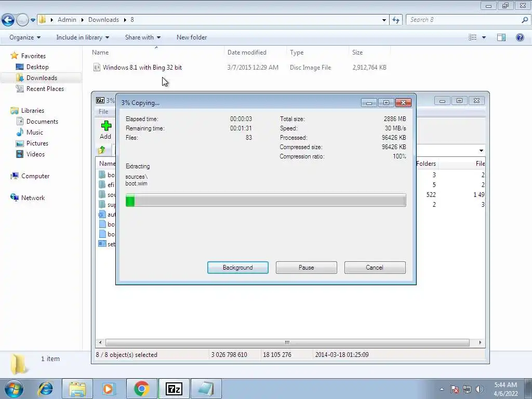
Task: Click the refresh button by address bar
Action: click(x=395, y=20)
